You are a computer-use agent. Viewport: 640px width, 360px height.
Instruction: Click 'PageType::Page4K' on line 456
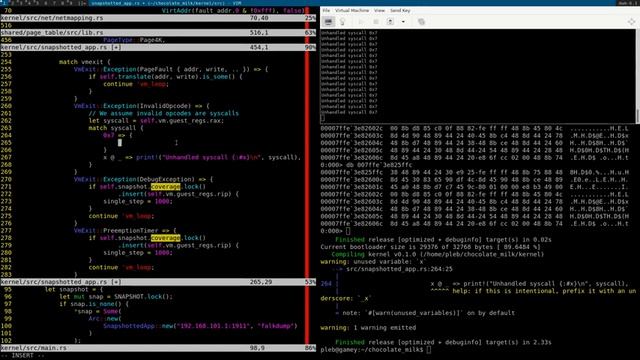(x=134, y=40)
